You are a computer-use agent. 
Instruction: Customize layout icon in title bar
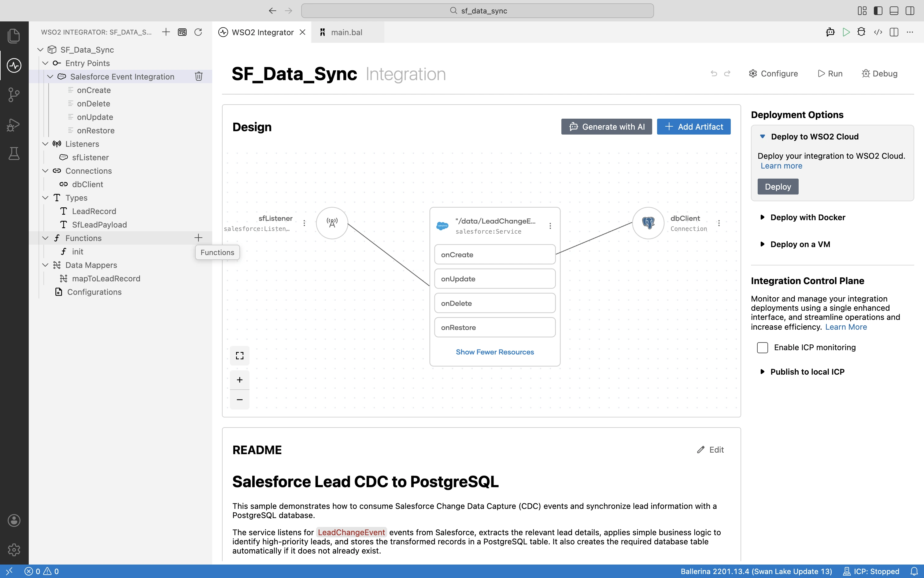click(862, 11)
